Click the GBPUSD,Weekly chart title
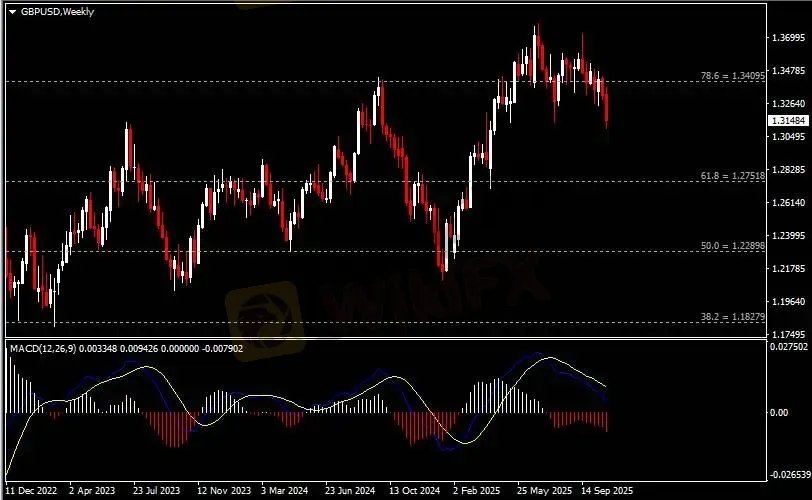The image size is (812, 500). [x=50, y=11]
